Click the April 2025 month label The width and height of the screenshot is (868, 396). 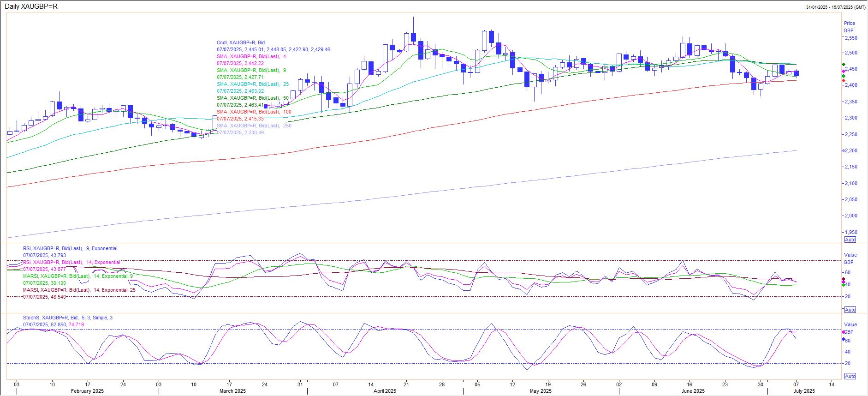[x=385, y=391]
